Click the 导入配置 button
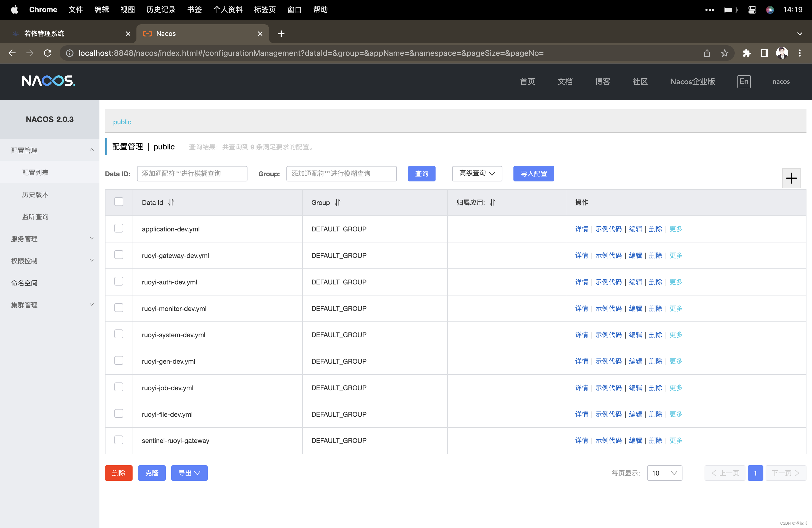This screenshot has width=812, height=528. [534, 174]
